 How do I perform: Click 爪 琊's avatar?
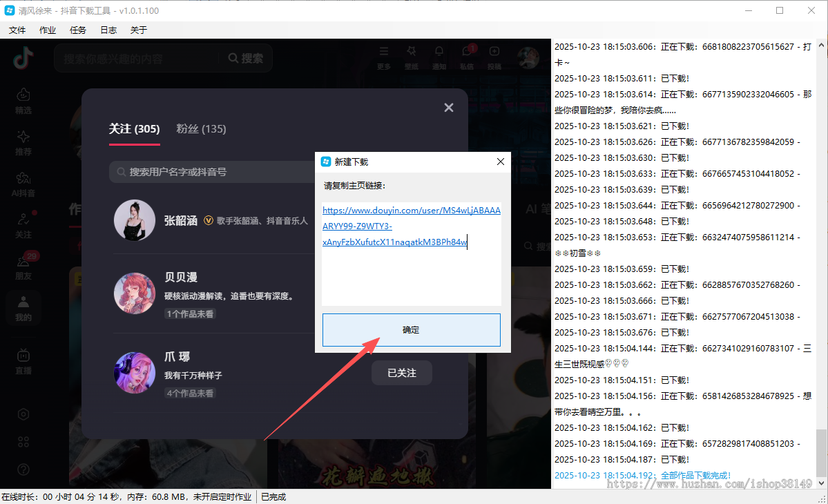coord(135,373)
